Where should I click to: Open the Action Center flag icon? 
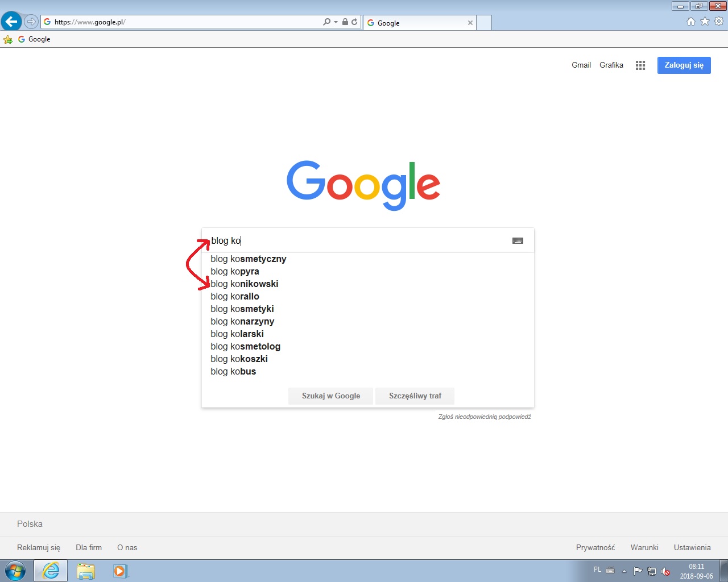coord(638,571)
